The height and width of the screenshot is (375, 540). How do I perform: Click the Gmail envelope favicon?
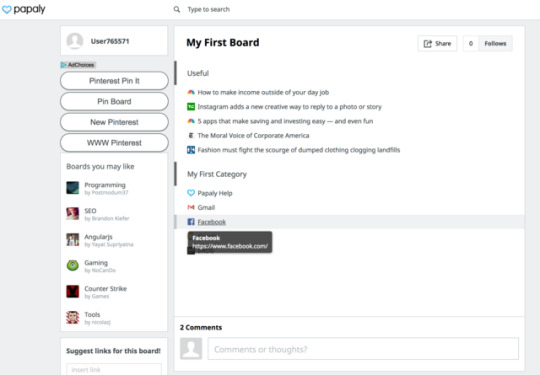click(x=191, y=207)
